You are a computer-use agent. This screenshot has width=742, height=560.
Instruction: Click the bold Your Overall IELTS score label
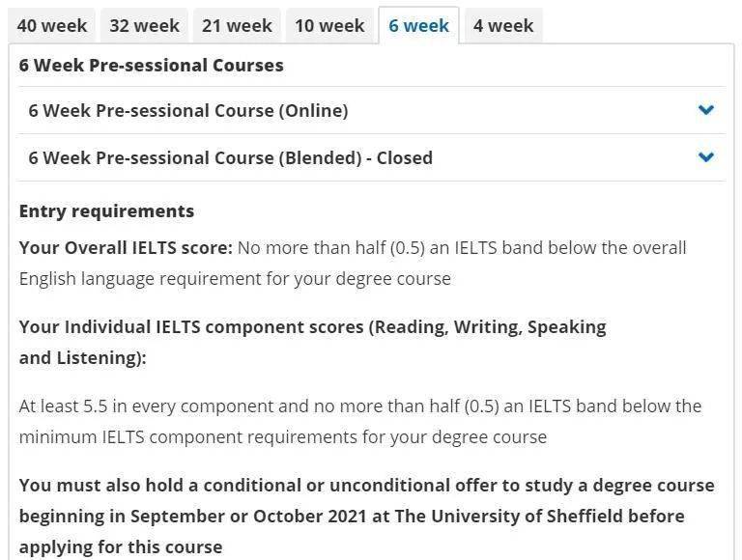coord(126,248)
